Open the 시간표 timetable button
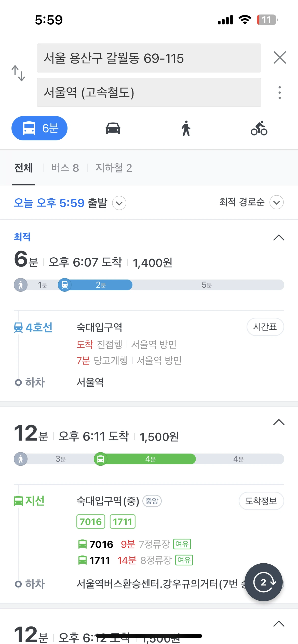Image resolution: width=298 pixels, height=644 pixels. pyautogui.click(x=265, y=327)
